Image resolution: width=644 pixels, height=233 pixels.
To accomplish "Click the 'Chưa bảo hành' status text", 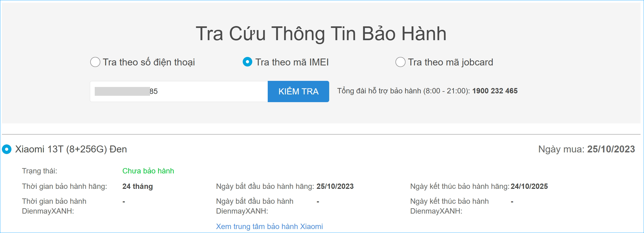I will [148, 171].
